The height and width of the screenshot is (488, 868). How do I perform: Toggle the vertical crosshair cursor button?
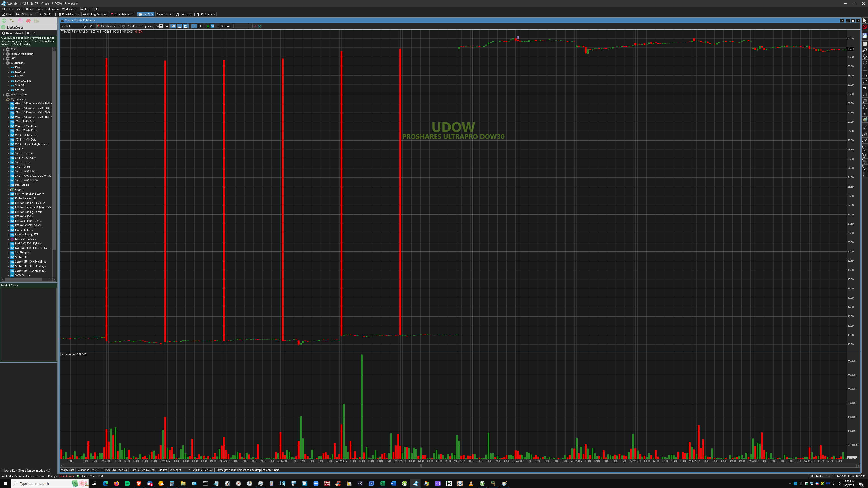[194, 26]
